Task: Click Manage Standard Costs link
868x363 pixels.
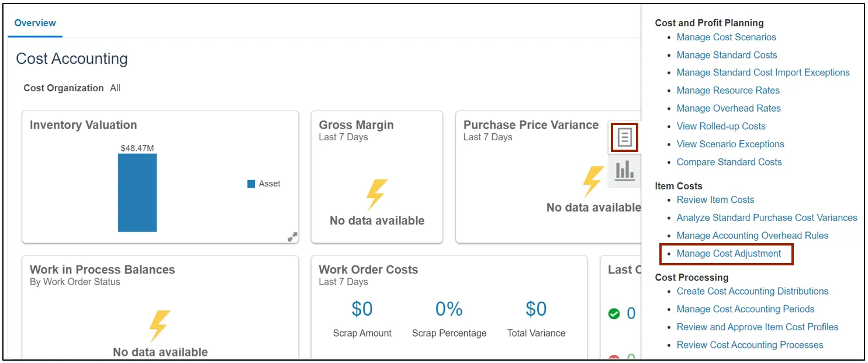Action: [727, 55]
